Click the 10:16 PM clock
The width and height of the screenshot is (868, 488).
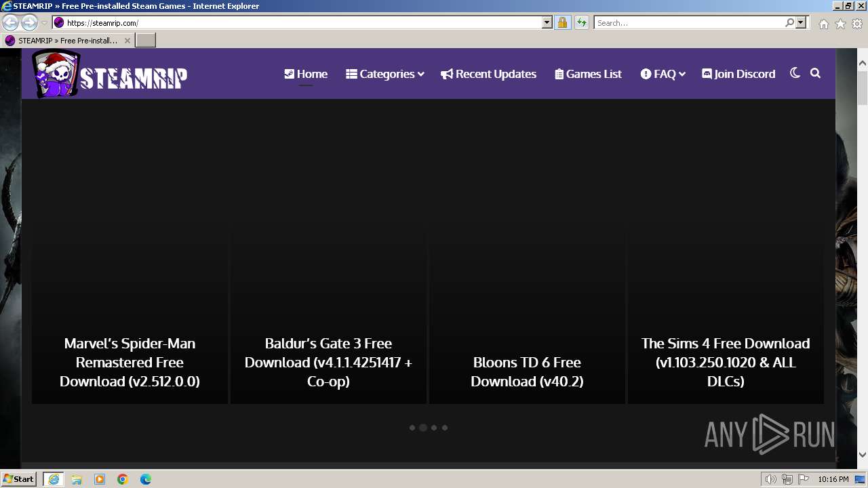(833, 479)
